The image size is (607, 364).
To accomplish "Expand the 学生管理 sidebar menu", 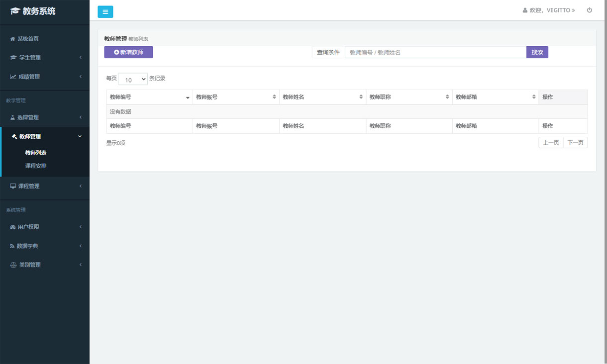I will 45,58.
